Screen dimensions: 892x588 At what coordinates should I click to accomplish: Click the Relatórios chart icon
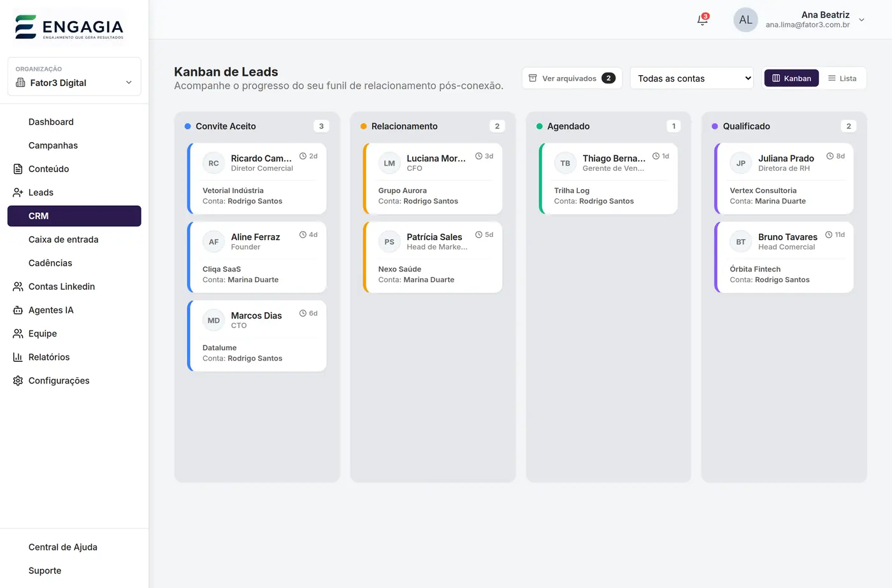(x=18, y=357)
